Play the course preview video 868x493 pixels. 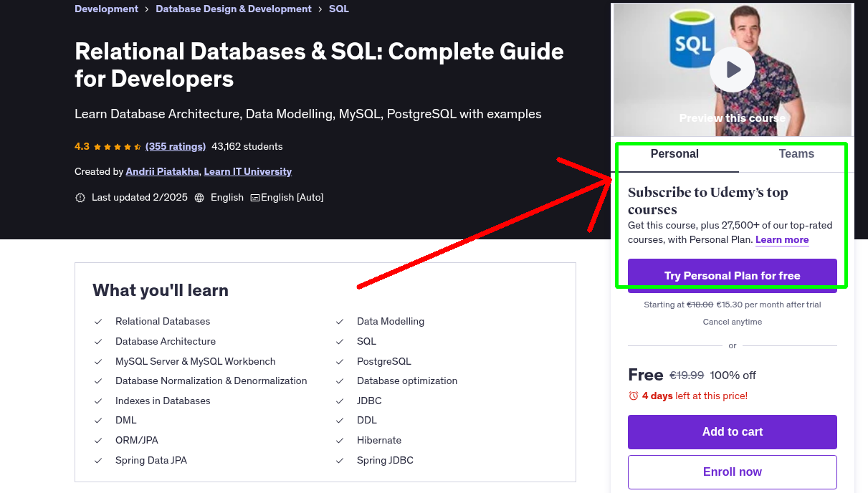pos(732,70)
